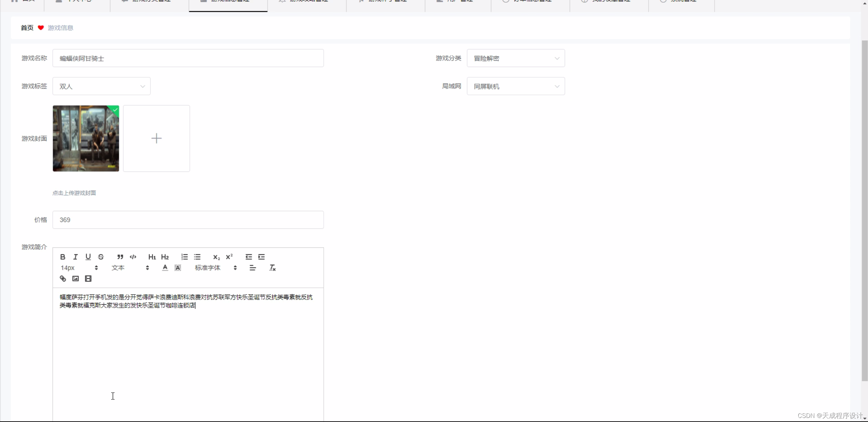Viewport: 868px width, 422px height.
Task: Apply italic formatting
Action: tap(75, 257)
